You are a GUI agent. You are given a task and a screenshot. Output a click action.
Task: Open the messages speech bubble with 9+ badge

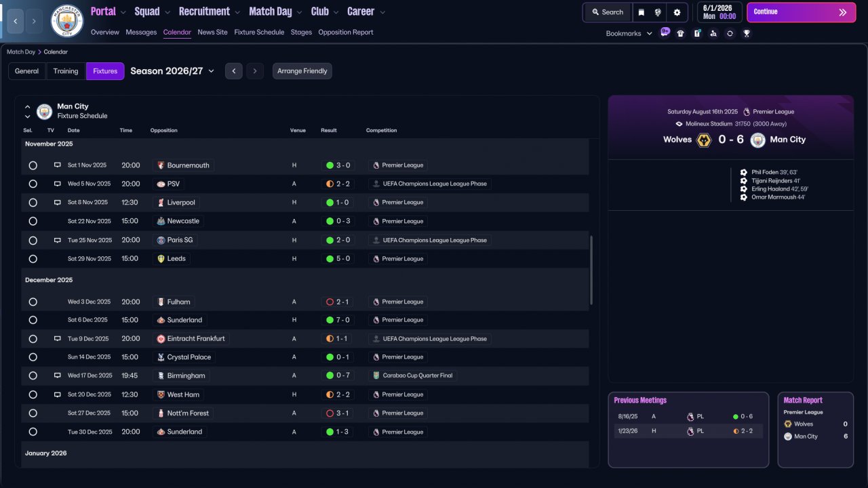coord(665,33)
